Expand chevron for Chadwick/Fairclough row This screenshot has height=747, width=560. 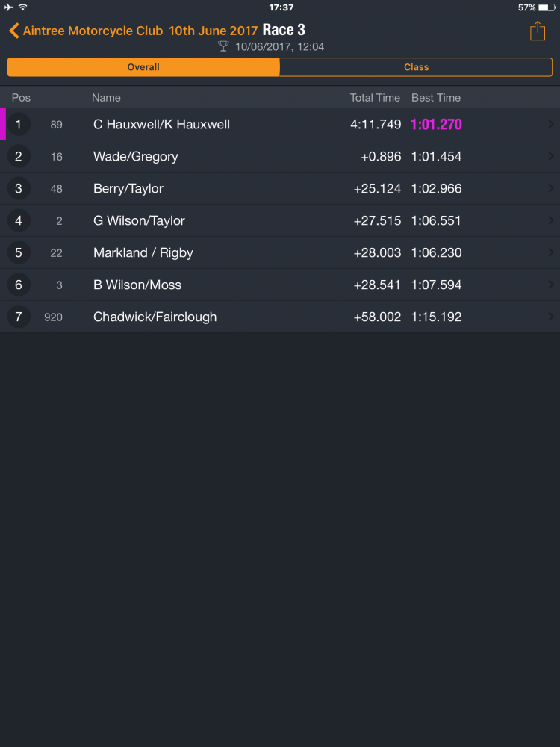[551, 317]
